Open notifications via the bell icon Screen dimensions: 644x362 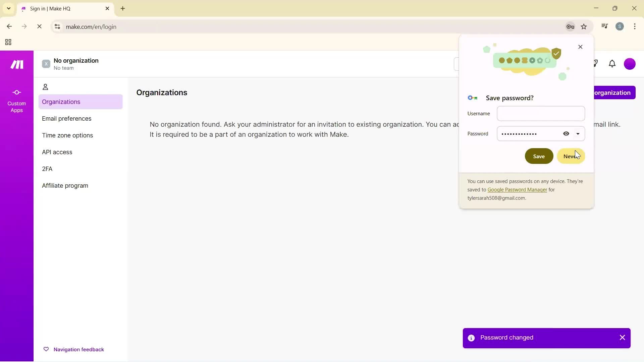(612, 64)
